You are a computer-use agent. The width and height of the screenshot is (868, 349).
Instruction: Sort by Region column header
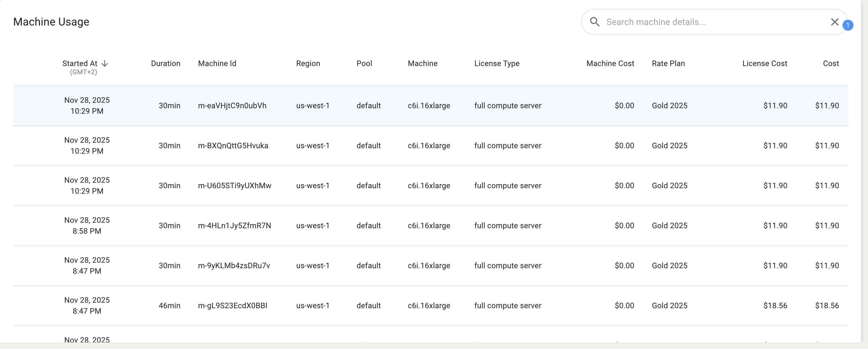308,63
